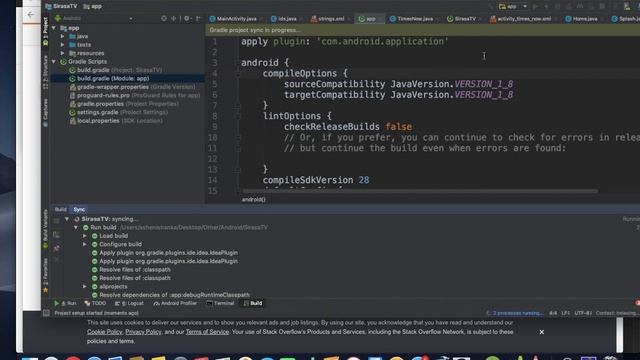Open the Terms of Service link in browser
The image size is (640, 360).
(207, 332)
